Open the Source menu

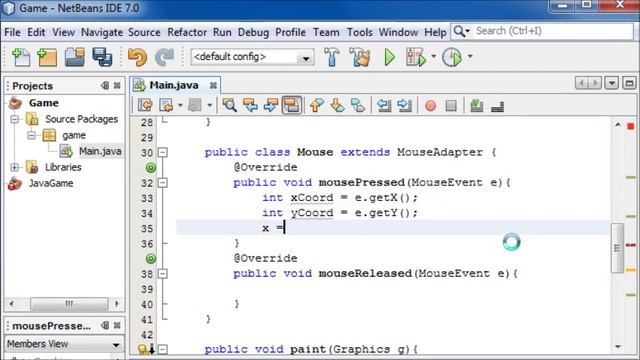144,32
